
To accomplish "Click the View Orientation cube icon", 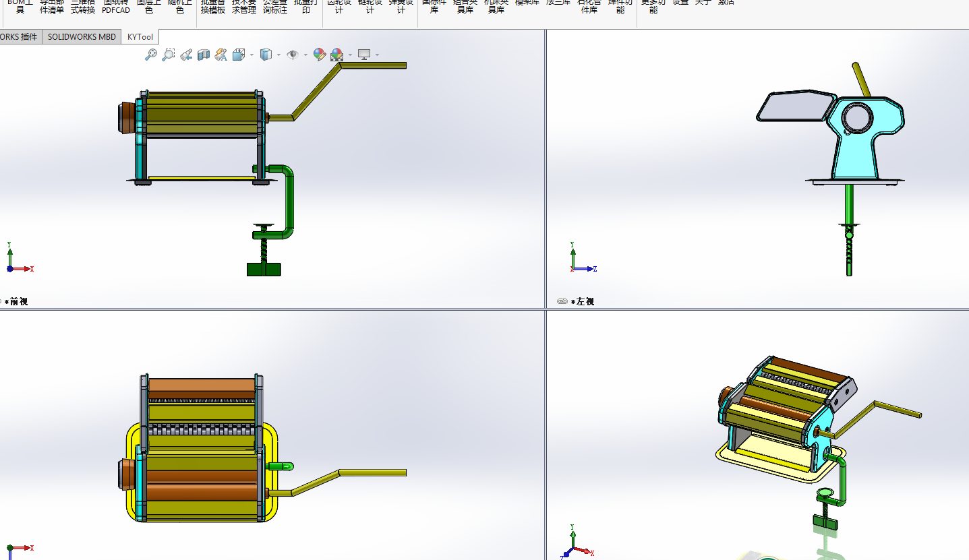I will pyautogui.click(x=239, y=55).
